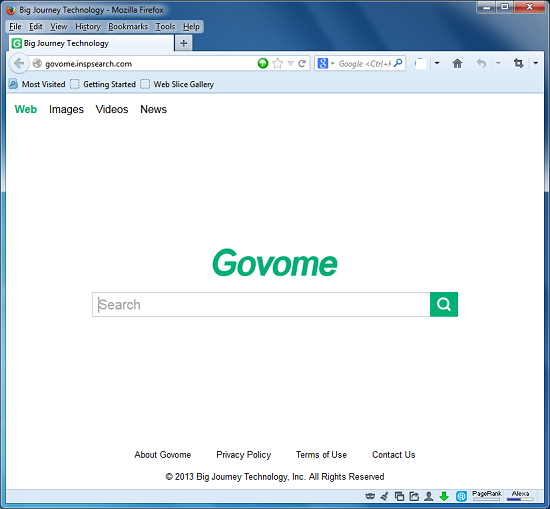The height and width of the screenshot is (509, 550).
Task: Open the Tools menu
Action: (x=165, y=27)
